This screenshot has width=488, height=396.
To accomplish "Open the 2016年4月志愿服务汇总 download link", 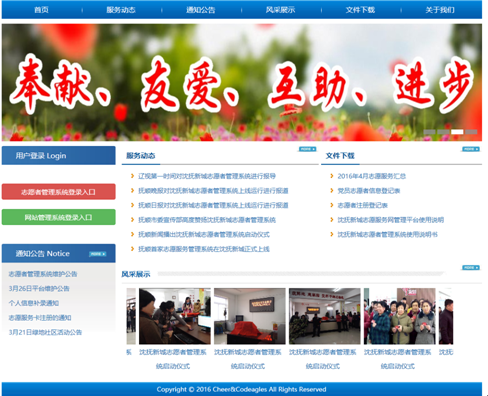I will click(x=371, y=176).
